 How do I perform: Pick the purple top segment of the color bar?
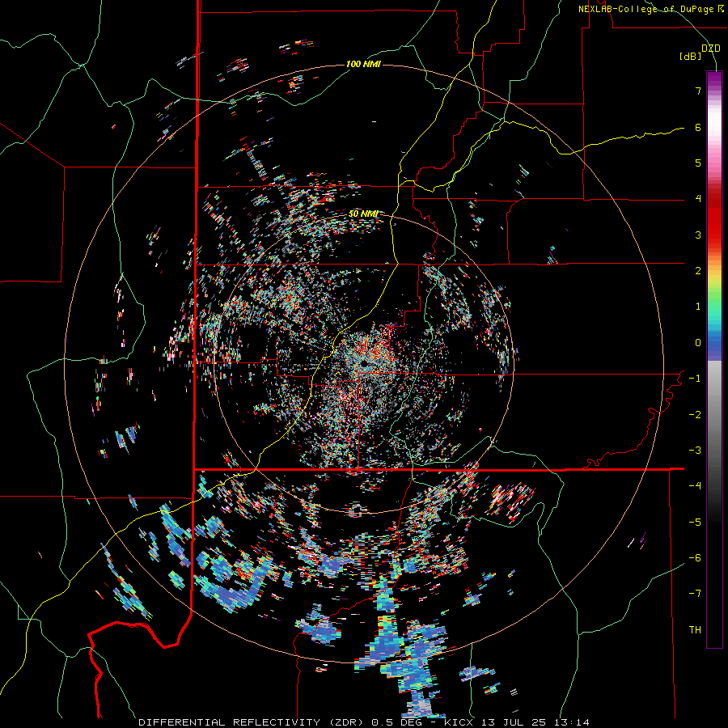pyautogui.click(x=714, y=79)
